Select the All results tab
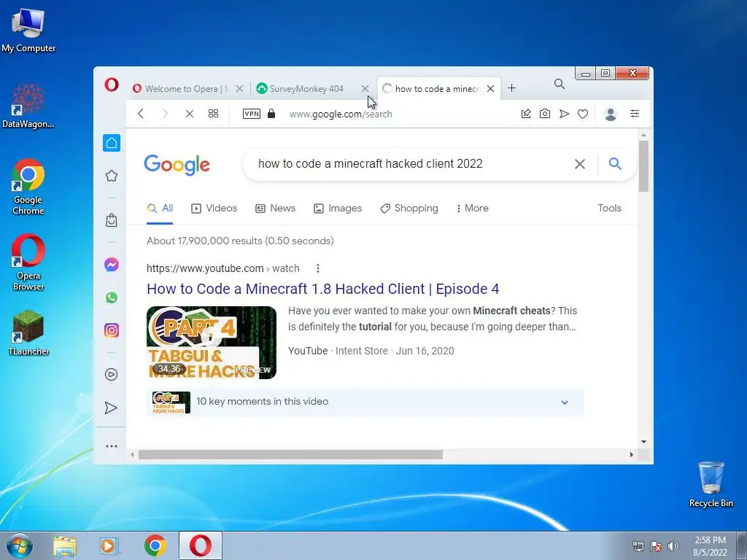 point(160,208)
